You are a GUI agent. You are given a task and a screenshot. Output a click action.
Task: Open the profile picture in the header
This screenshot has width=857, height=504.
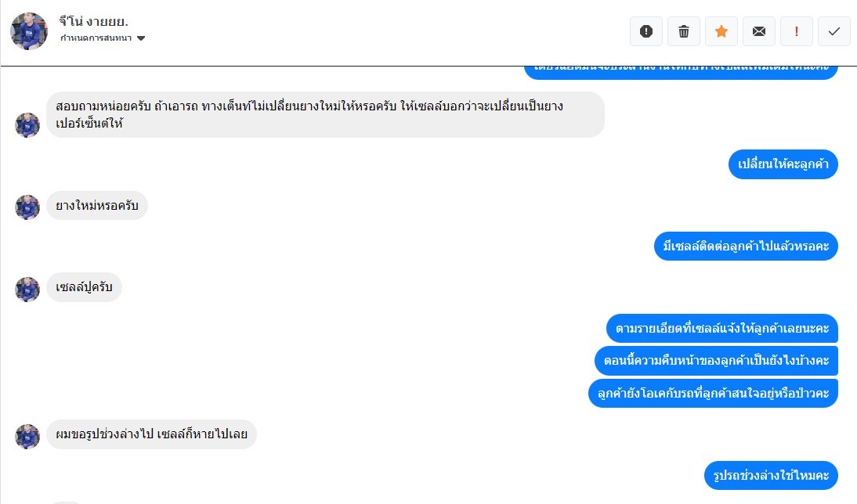(x=29, y=31)
